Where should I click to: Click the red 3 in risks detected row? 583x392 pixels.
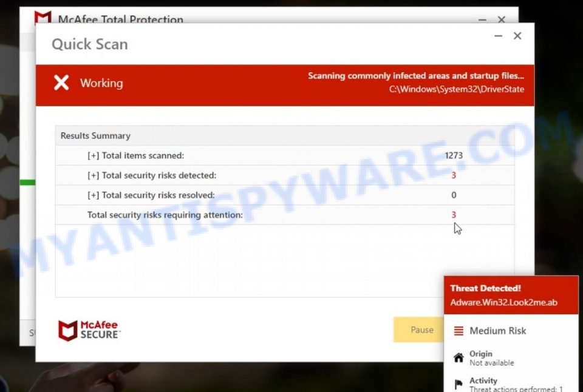[454, 175]
